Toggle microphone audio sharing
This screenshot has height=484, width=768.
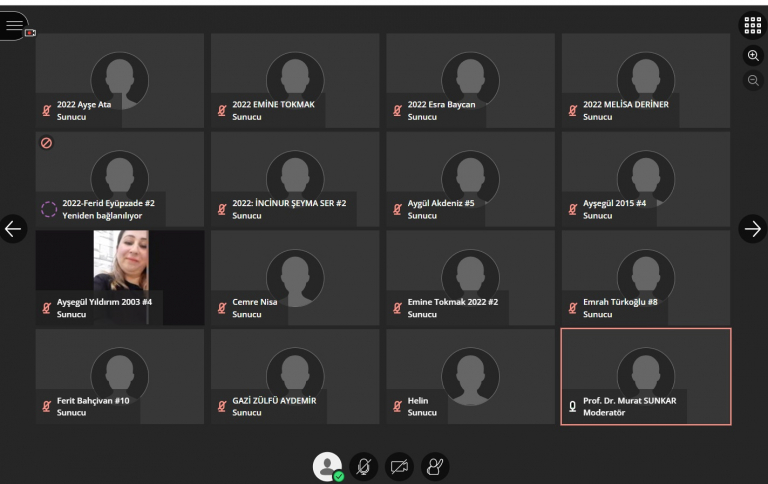pyautogui.click(x=363, y=466)
